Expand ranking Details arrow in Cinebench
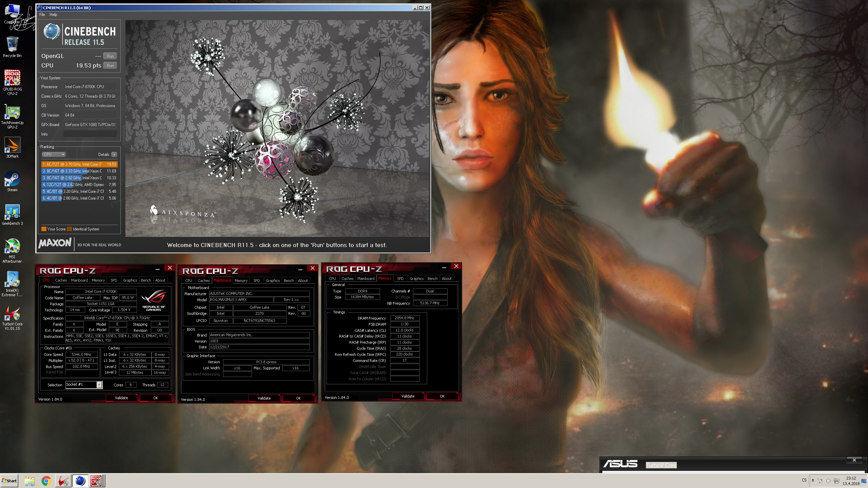The image size is (868, 488). point(114,155)
